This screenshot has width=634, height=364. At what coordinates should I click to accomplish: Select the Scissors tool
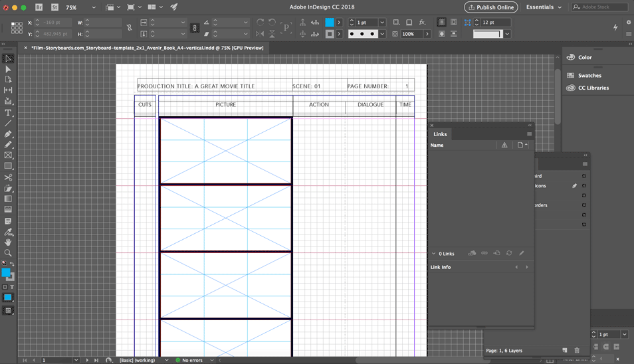[8, 177]
